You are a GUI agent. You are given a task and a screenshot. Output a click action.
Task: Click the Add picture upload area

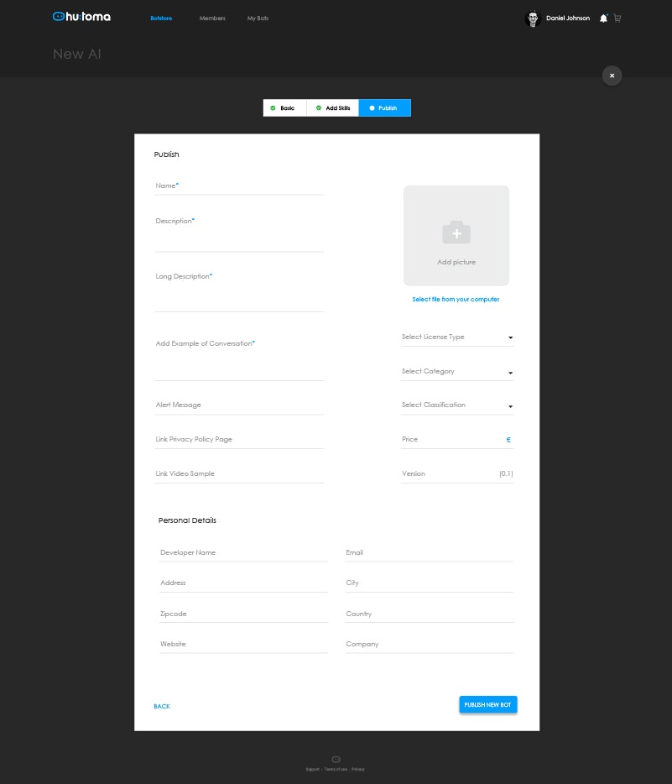coord(456,236)
